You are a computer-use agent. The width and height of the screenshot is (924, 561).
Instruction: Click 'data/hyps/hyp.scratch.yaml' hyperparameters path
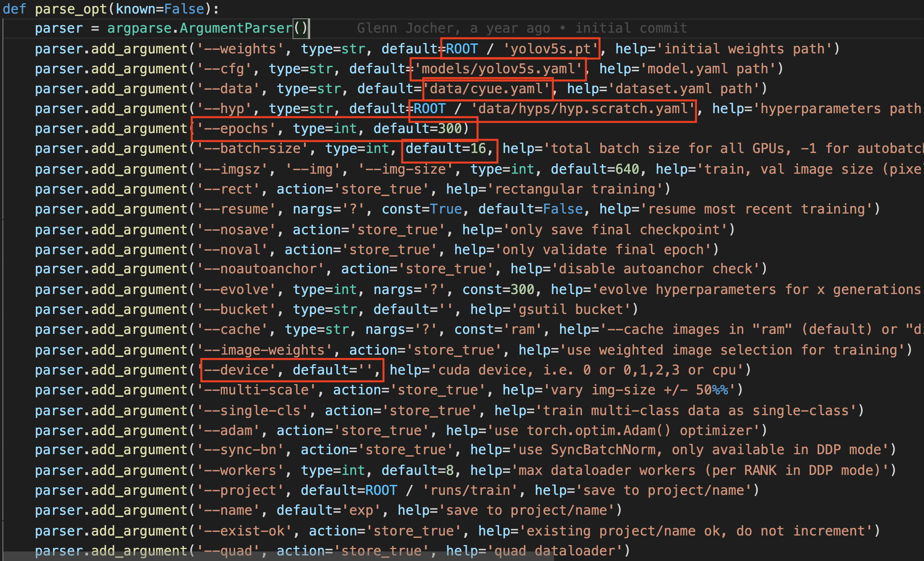pyautogui.click(x=583, y=109)
